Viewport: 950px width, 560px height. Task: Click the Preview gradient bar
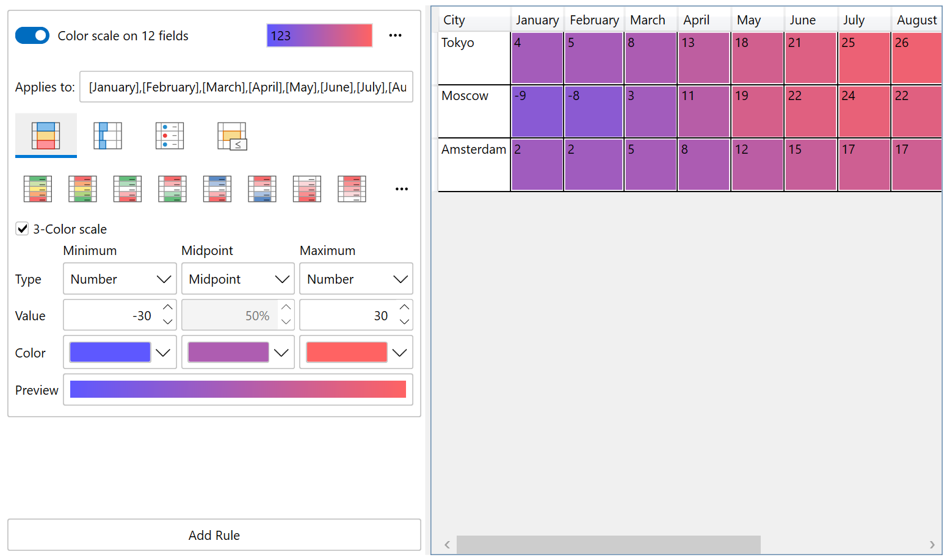click(x=238, y=389)
